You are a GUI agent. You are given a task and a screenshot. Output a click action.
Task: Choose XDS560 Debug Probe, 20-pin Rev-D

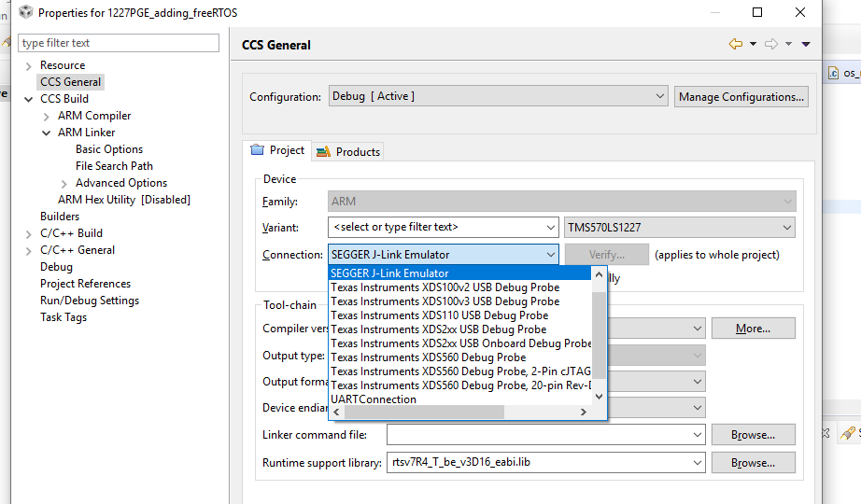pyautogui.click(x=460, y=385)
